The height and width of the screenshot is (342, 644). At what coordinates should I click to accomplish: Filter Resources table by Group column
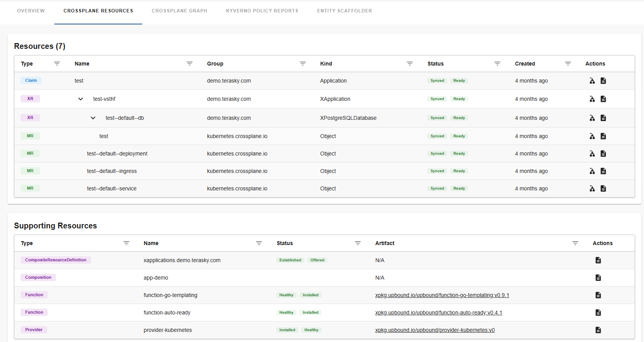(303, 64)
